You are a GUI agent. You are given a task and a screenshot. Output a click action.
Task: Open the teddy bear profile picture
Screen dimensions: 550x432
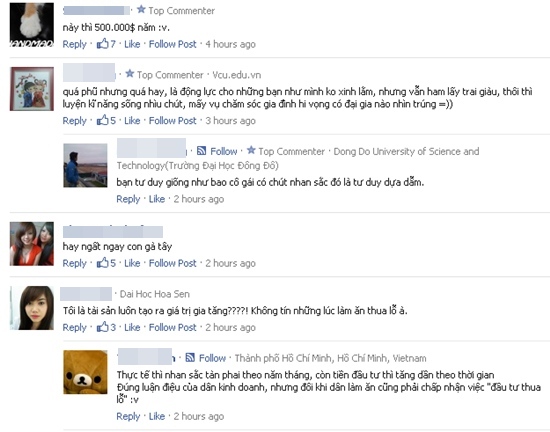point(85,372)
